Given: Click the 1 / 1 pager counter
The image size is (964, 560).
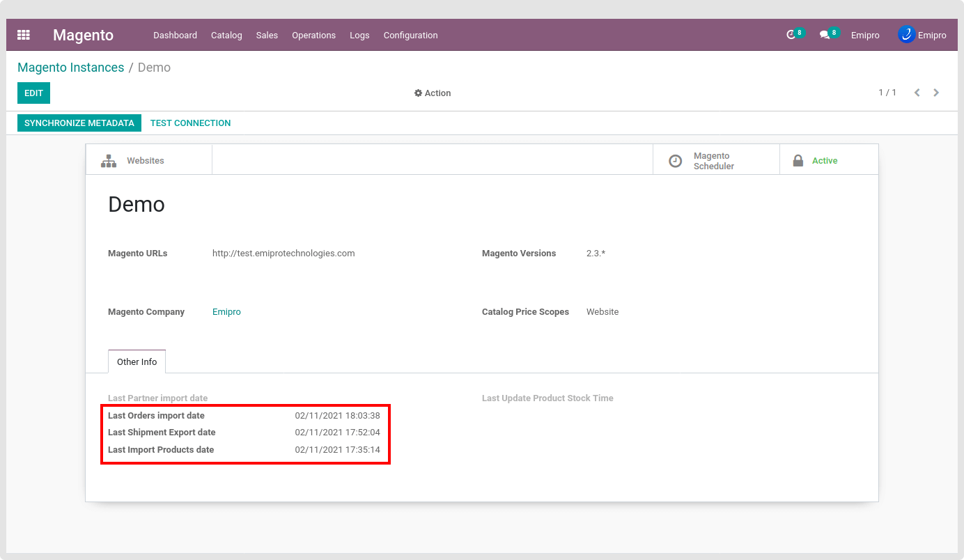Looking at the screenshot, I should [887, 93].
